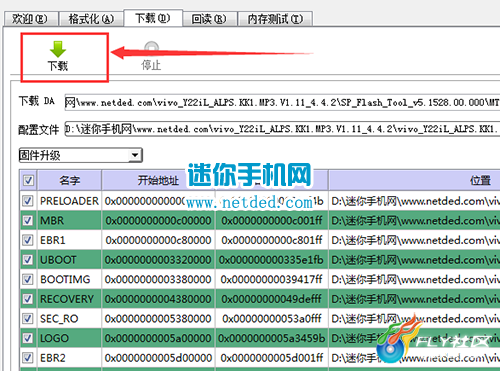Click the 开始地址 column header
The image size is (500, 371).
[158, 180]
